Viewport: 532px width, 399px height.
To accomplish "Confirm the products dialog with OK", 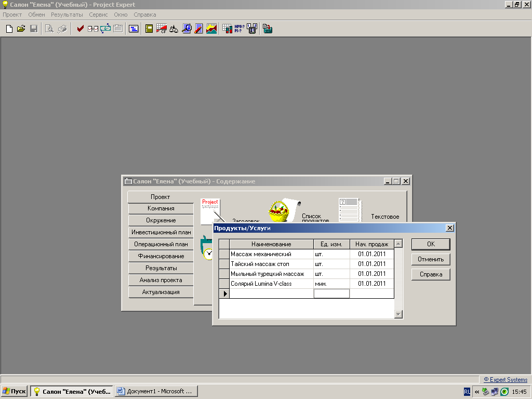I will [431, 244].
